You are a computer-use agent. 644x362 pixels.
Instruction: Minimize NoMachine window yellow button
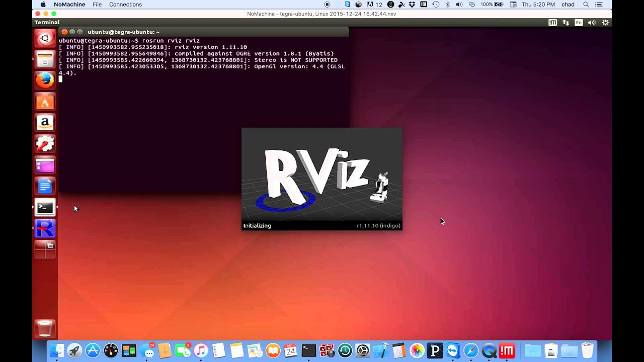click(46, 14)
